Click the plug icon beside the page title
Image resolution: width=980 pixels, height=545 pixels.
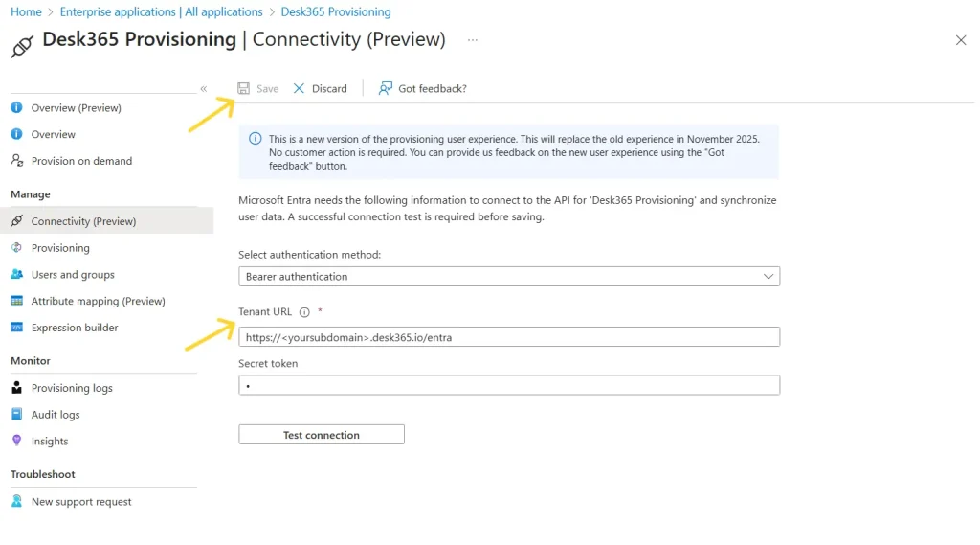coord(22,46)
